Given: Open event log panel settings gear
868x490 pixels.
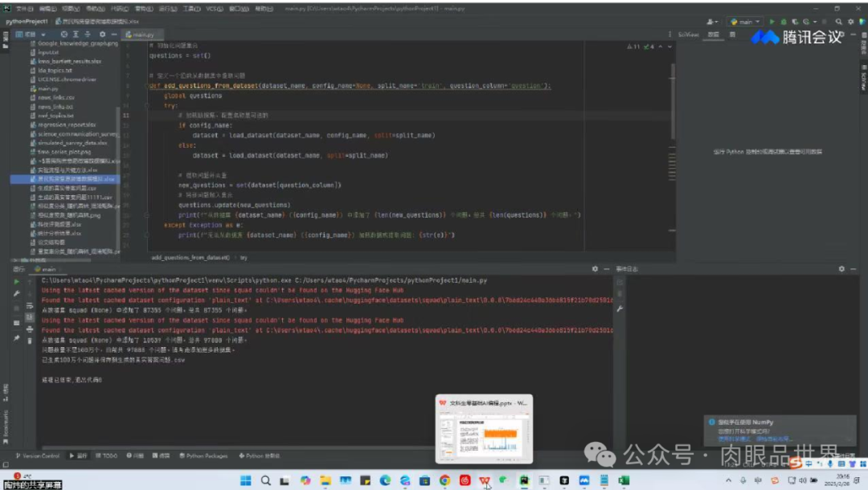Looking at the screenshot, I should (x=841, y=269).
